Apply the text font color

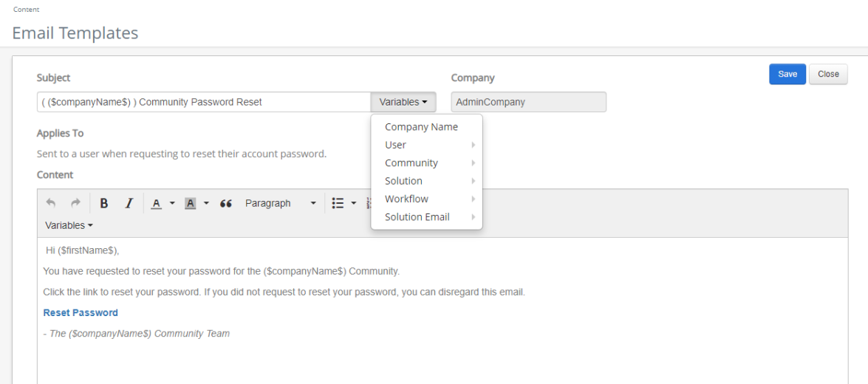157,203
